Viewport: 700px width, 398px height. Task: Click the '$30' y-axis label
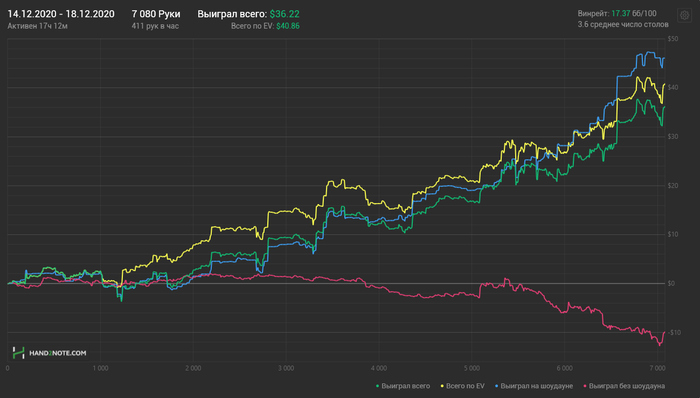click(673, 137)
